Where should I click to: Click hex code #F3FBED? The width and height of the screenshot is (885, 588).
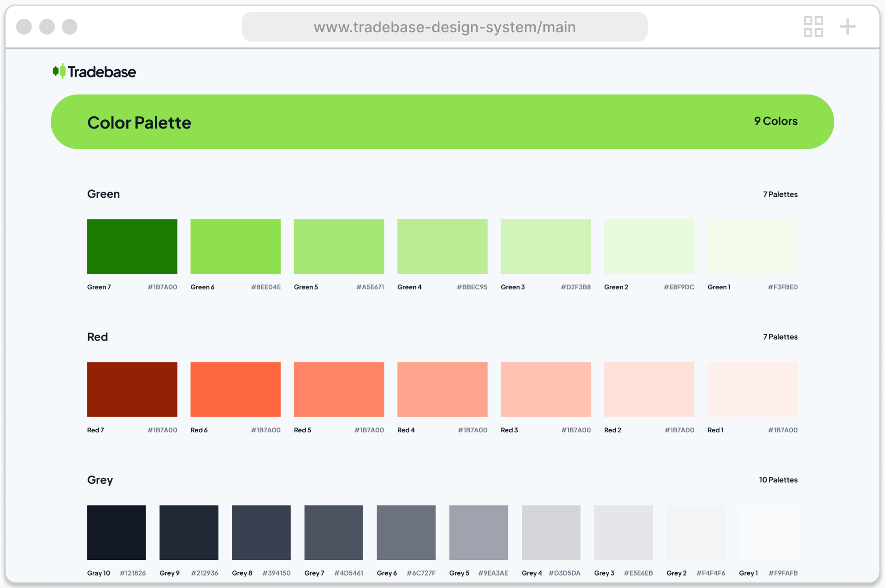783,287
